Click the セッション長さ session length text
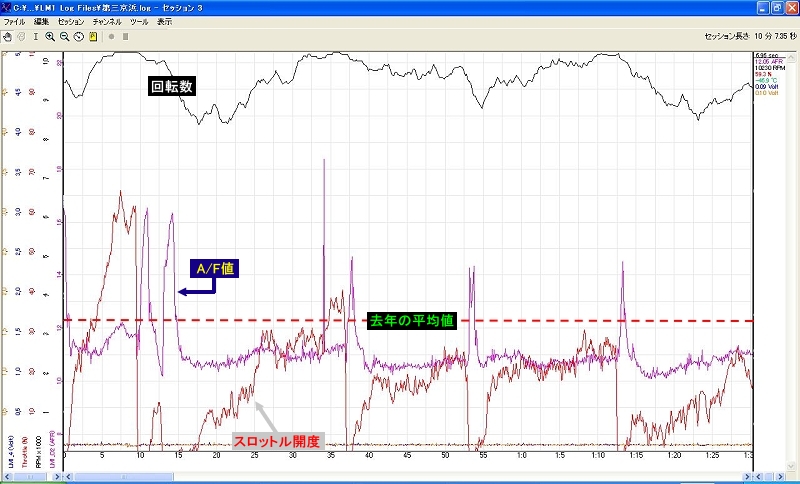 coord(749,36)
